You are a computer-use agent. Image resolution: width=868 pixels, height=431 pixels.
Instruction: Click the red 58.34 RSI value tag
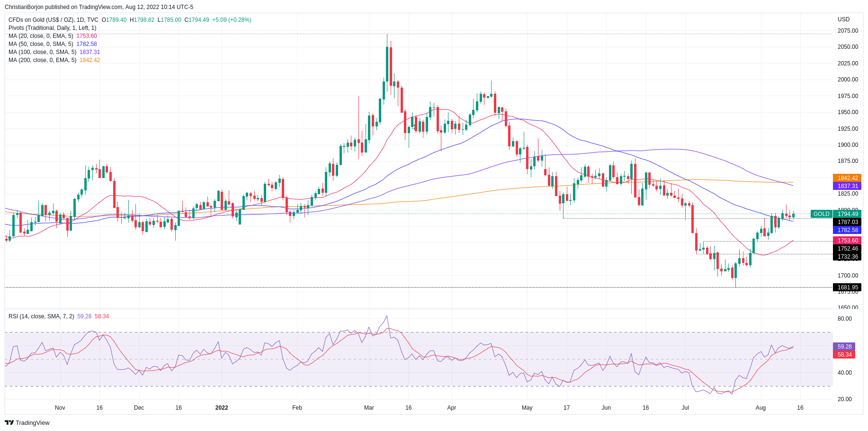(x=845, y=354)
